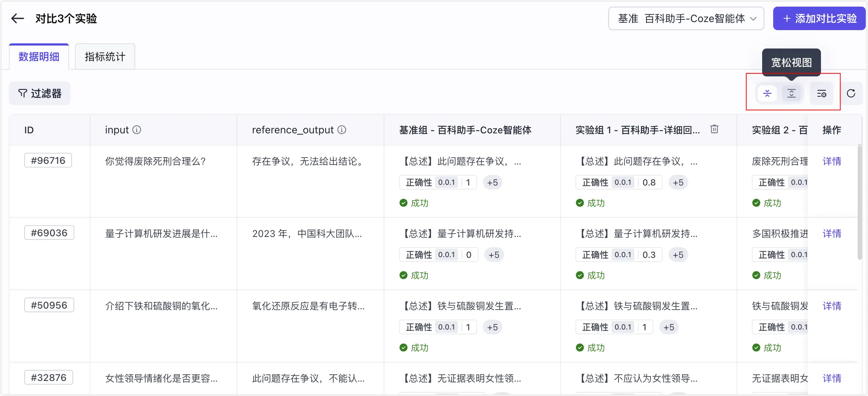
Task: Click info icon beside input header
Action: click(x=137, y=130)
